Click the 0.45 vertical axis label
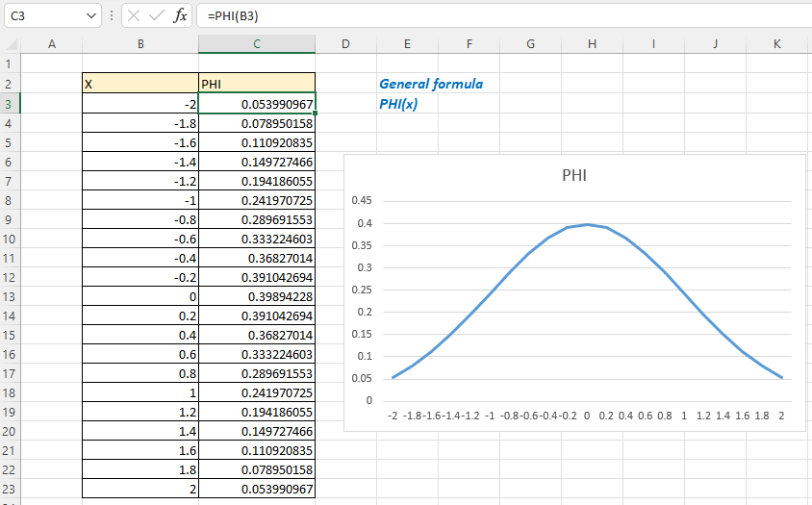The image size is (812, 505). (x=362, y=201)
